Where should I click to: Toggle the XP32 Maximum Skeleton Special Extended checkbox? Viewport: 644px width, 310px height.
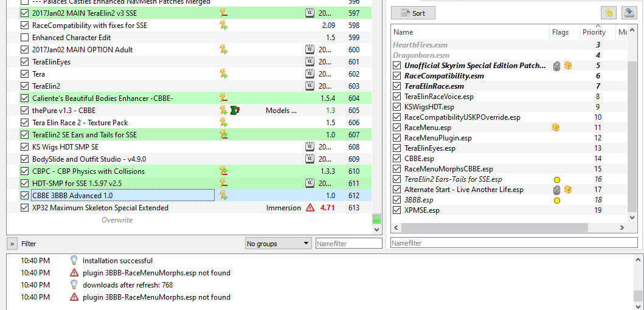[x=24, y=208]
